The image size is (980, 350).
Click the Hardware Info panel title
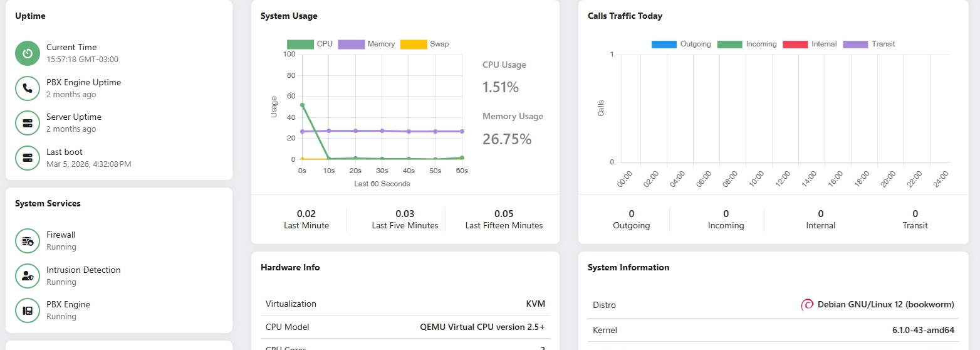click(x=290, y=267)
